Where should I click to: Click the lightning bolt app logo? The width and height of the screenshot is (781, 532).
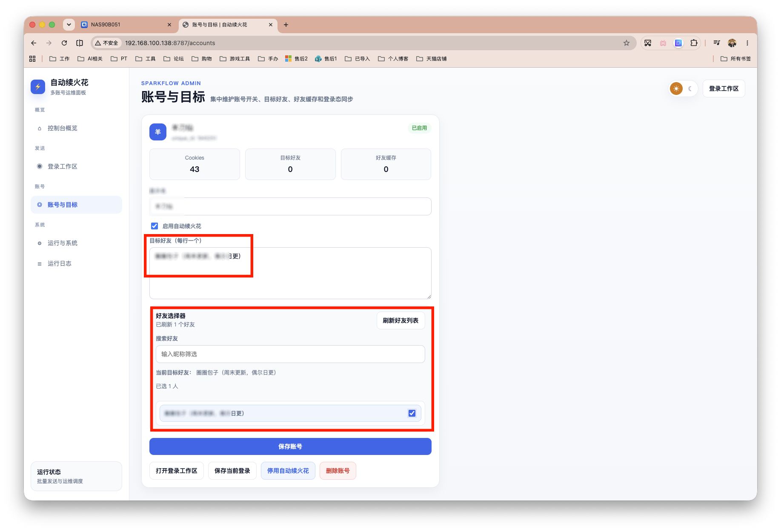tap(38, 86)
